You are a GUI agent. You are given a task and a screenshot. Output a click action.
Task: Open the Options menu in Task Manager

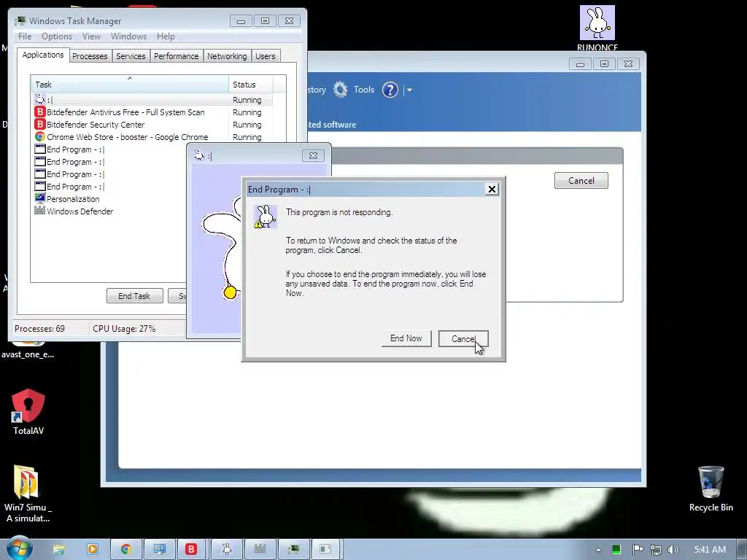pos(57,36)
